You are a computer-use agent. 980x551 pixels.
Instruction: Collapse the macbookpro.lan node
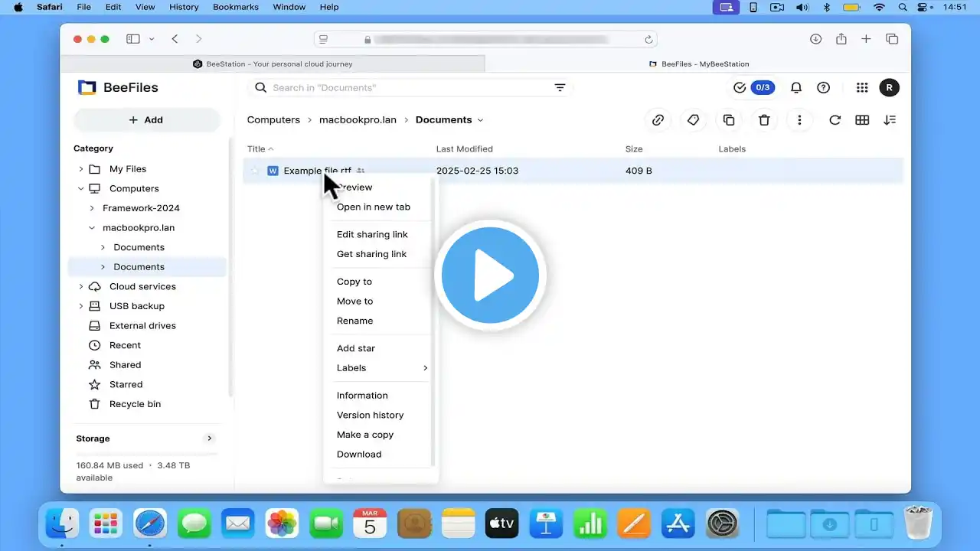click(x=93, y=228)
